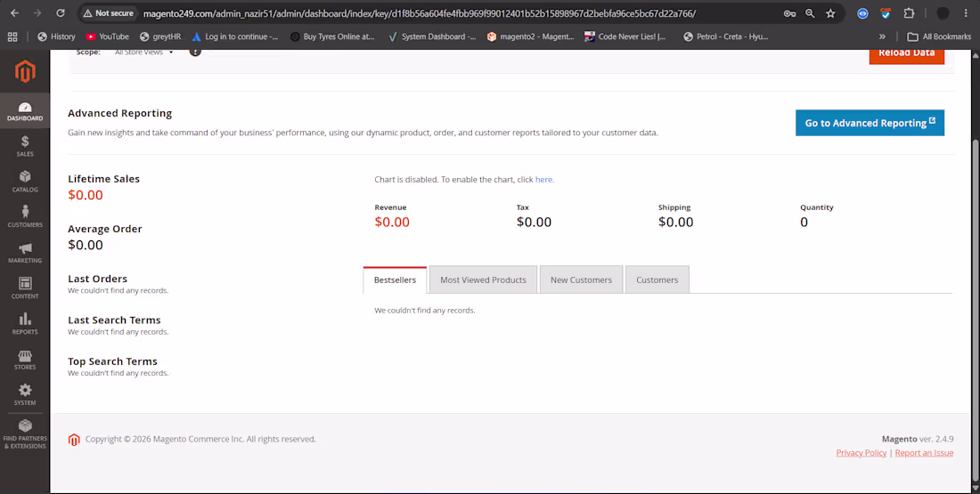Switch to the Customers tab

tap(657, 279)
